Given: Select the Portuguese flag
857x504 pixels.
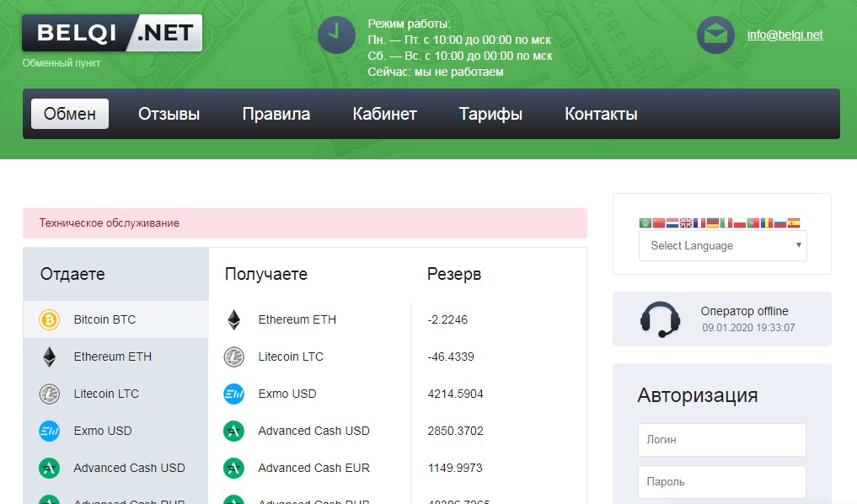Looking at the screenshot, I should tap(753, 223).
